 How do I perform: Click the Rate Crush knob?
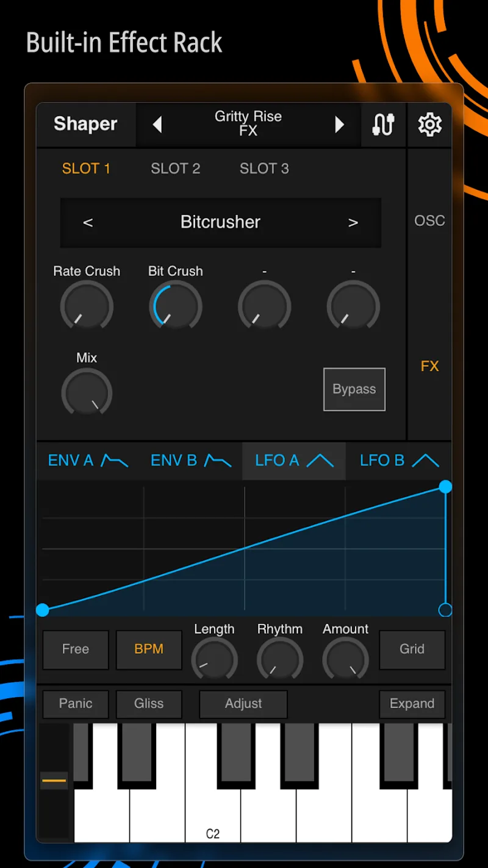click(87, 306)
